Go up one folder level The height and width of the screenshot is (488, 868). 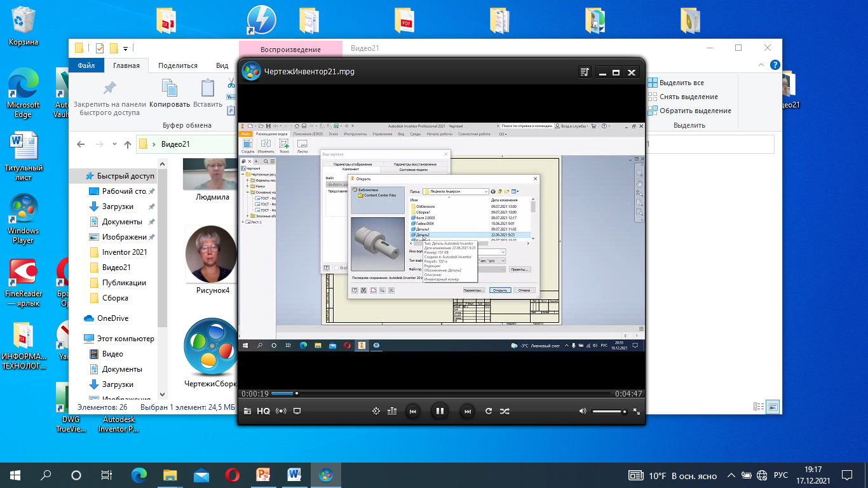(127, 144)
